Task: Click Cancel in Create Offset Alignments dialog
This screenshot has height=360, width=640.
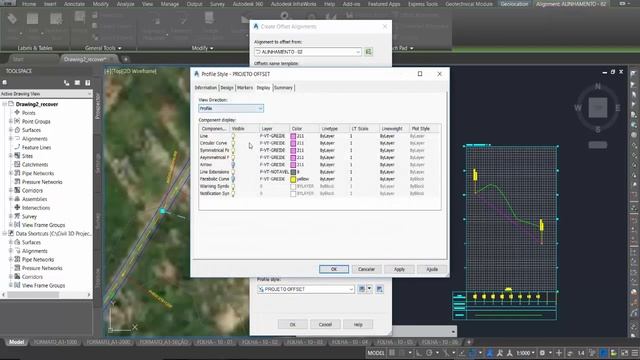Action: (325, 324)
